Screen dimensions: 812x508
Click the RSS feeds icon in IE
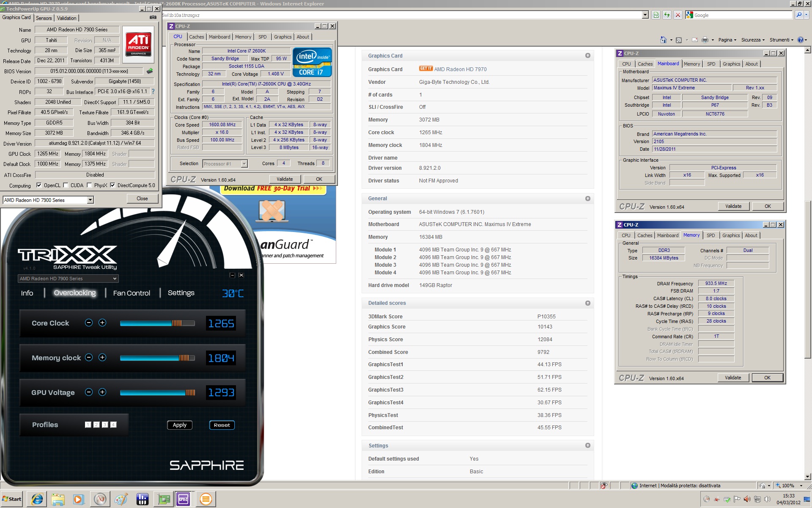click(679, 40)
